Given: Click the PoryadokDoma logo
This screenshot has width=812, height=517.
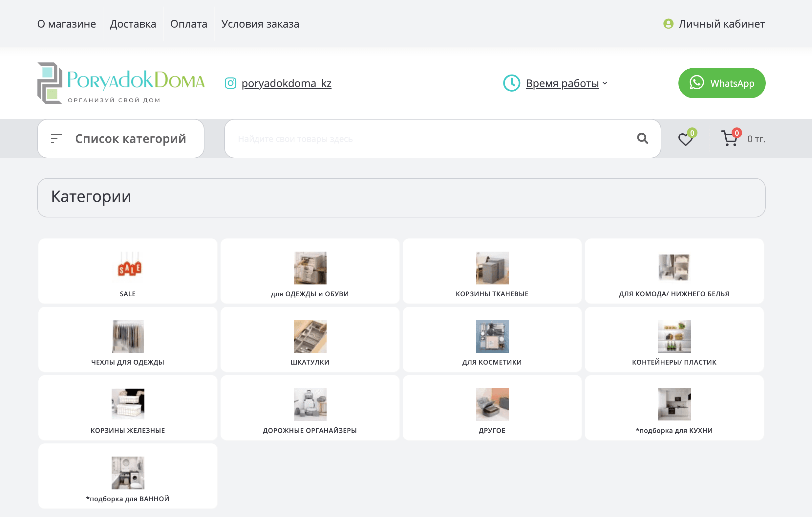Looking at the screenshot, I should tap(121, 83).
